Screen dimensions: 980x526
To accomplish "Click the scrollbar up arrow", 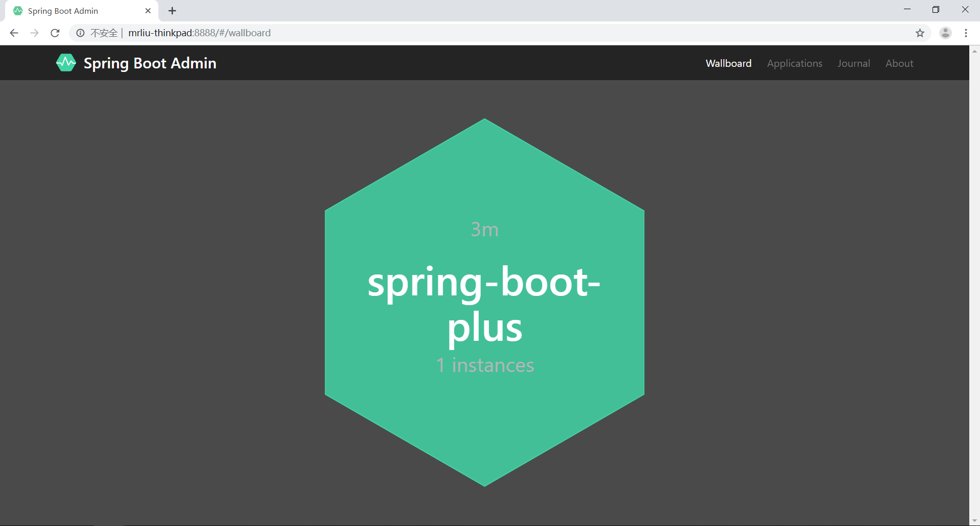I will [x=974, y=51].
